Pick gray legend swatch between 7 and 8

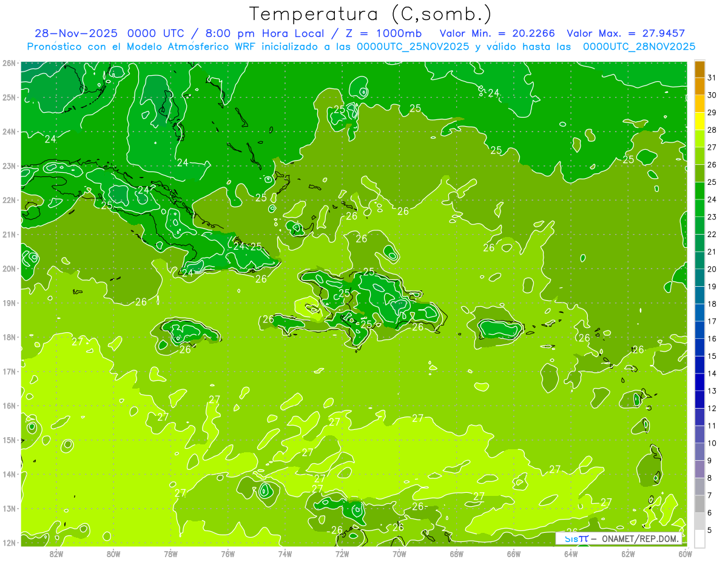(x=699, y=486)
